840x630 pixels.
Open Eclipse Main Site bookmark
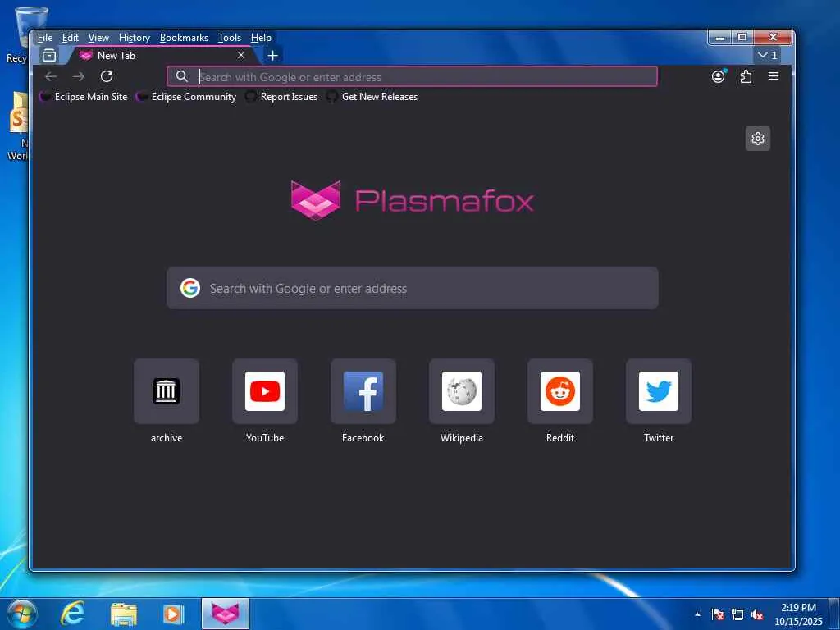(84, 97)
